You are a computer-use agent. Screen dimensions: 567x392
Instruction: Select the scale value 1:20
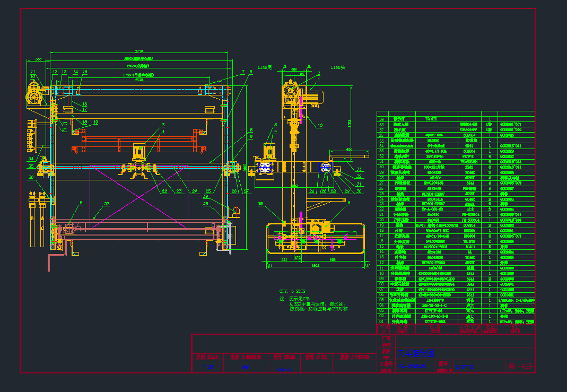pos(208,367)
